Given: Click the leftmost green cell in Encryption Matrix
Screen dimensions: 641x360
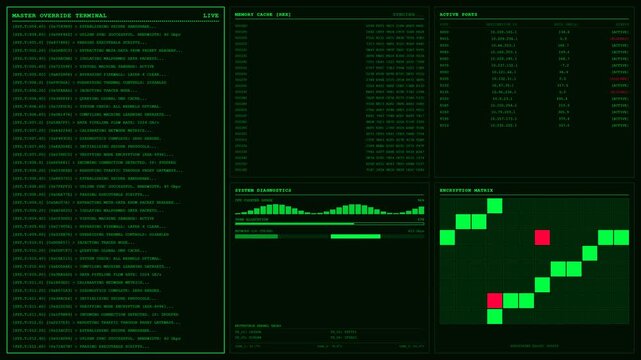Looking at the screenshot, I should coord(447,237).
